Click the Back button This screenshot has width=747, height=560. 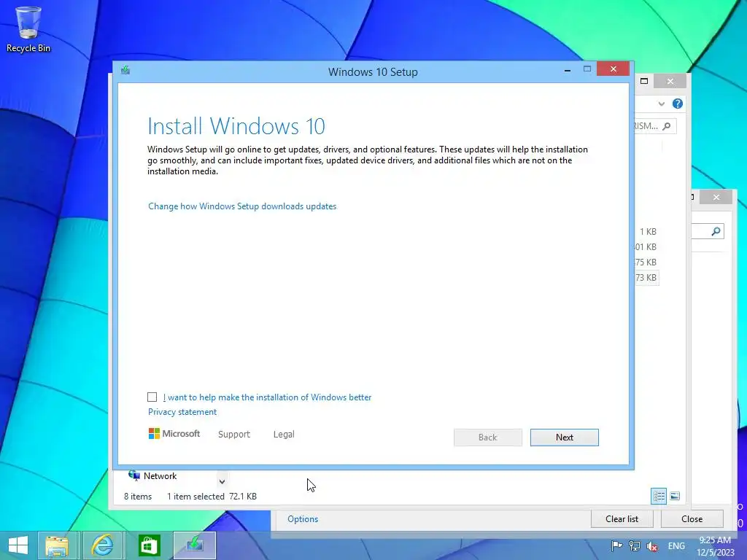pos(488,437)
